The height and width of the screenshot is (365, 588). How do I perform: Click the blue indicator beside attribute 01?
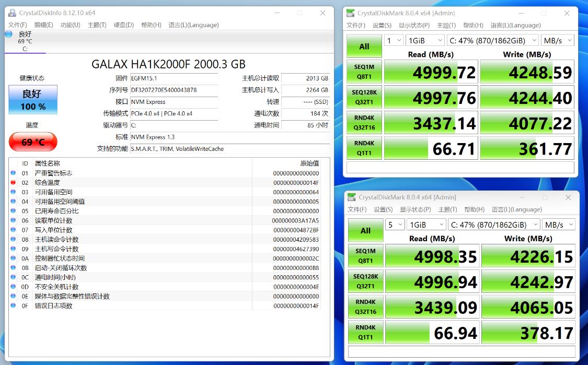13,173
